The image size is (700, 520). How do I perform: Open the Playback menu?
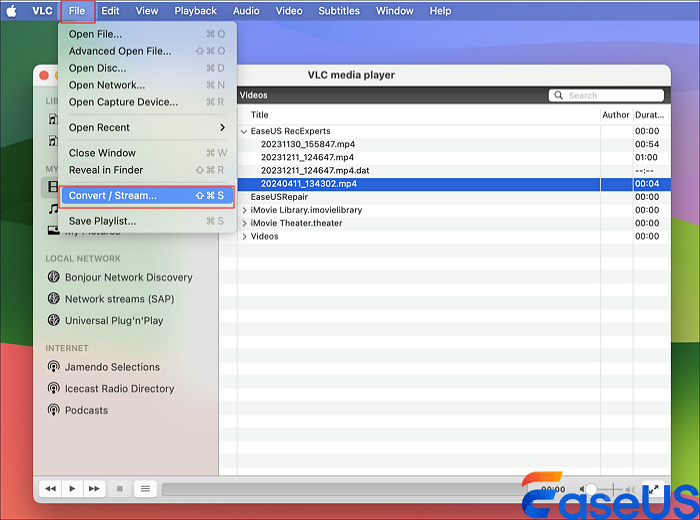195,11
